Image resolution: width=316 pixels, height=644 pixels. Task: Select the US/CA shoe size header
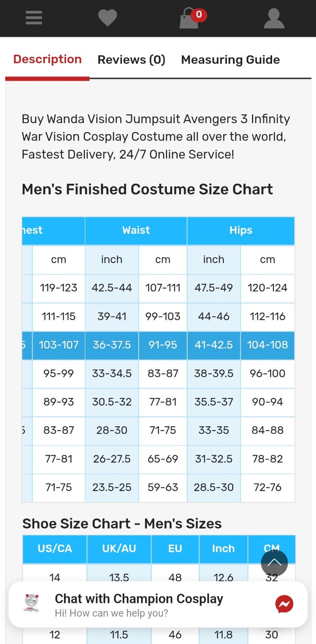coord(55,549)
